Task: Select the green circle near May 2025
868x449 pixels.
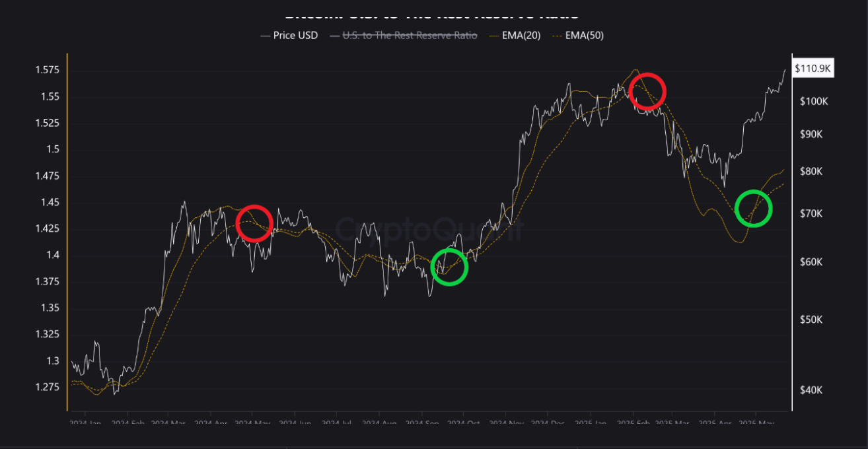Action: 753,208
